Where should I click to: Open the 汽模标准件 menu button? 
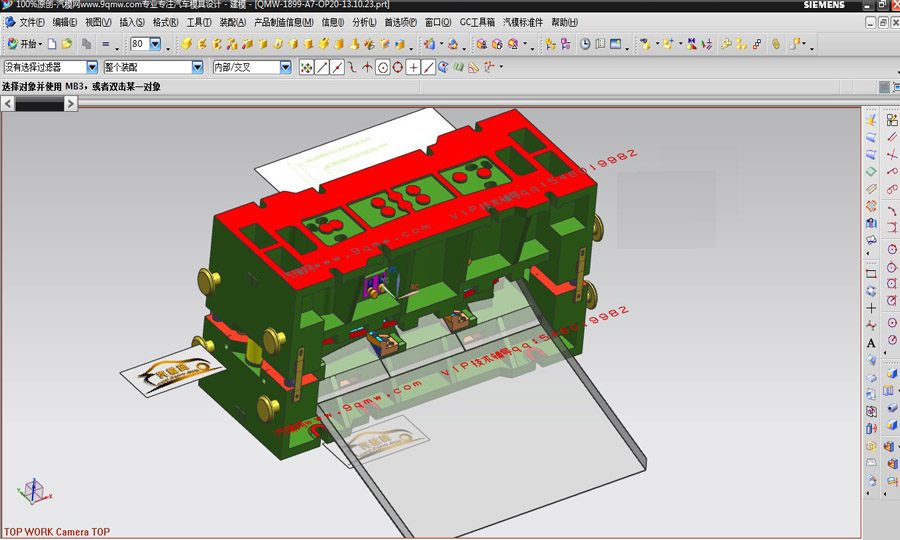pos(522,22)
